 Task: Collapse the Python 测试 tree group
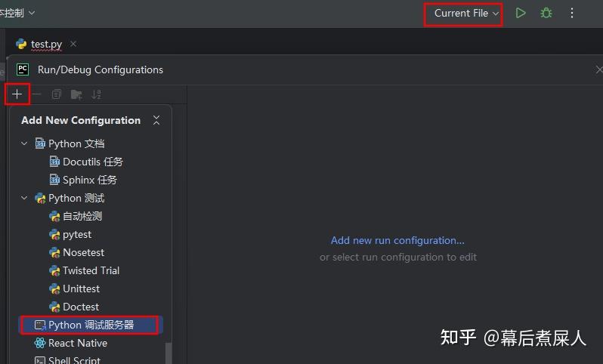[25, 198]
